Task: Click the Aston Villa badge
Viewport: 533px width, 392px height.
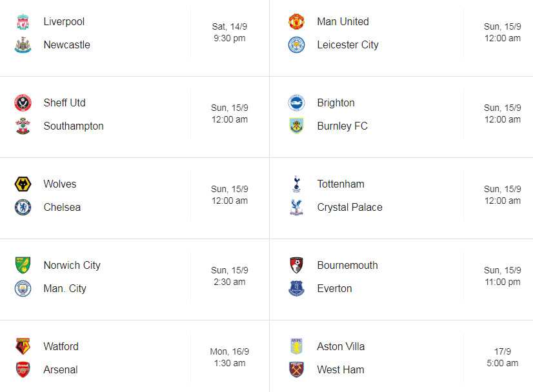Action: pyautogui.click(x=296, y=346)
